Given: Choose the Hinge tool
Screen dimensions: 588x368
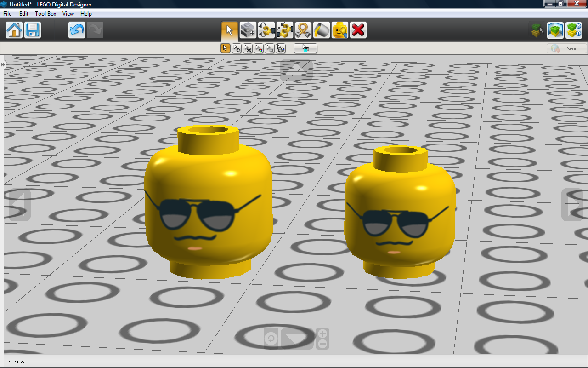Looking at the screenshot, I should (x=266, y=30).
